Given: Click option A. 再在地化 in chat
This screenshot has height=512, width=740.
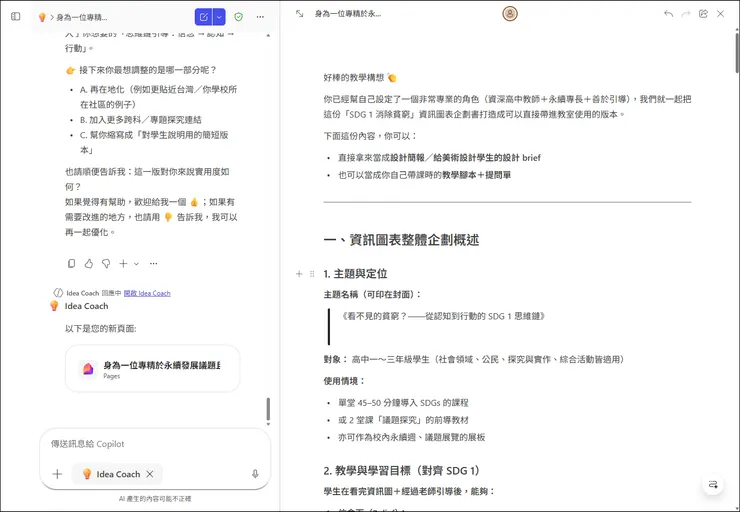Looking at the screenshot, I should (x=159, y=97).
